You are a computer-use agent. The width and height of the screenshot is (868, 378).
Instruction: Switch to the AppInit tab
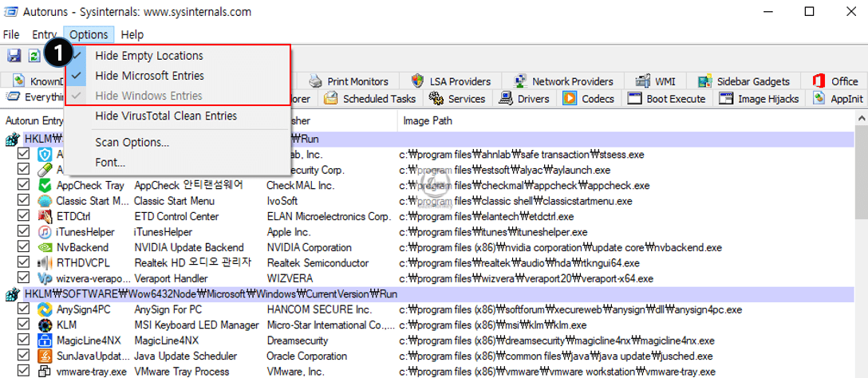(838, 99)
